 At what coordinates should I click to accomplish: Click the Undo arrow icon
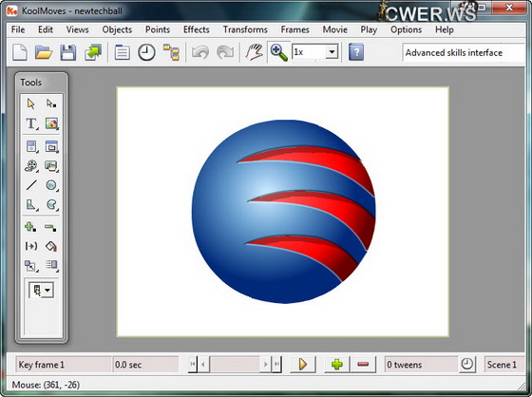(200, 52)
